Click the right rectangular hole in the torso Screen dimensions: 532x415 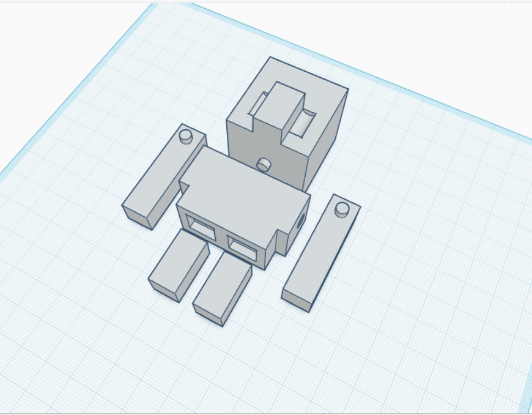pos(243,249)
